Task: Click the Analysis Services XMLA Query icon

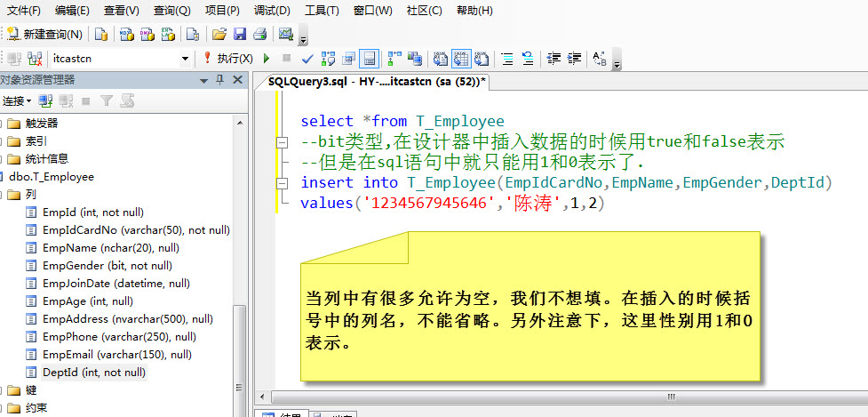Action: point(168,35)
